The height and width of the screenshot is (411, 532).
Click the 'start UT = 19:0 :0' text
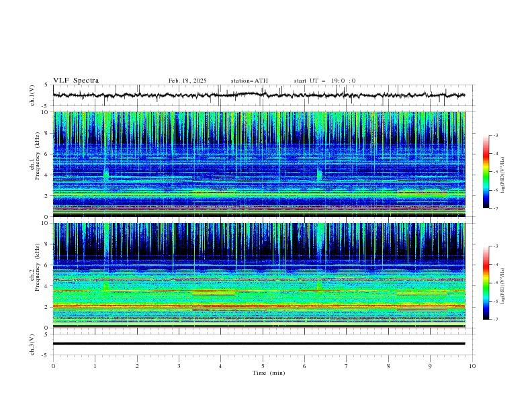(324, 81)
